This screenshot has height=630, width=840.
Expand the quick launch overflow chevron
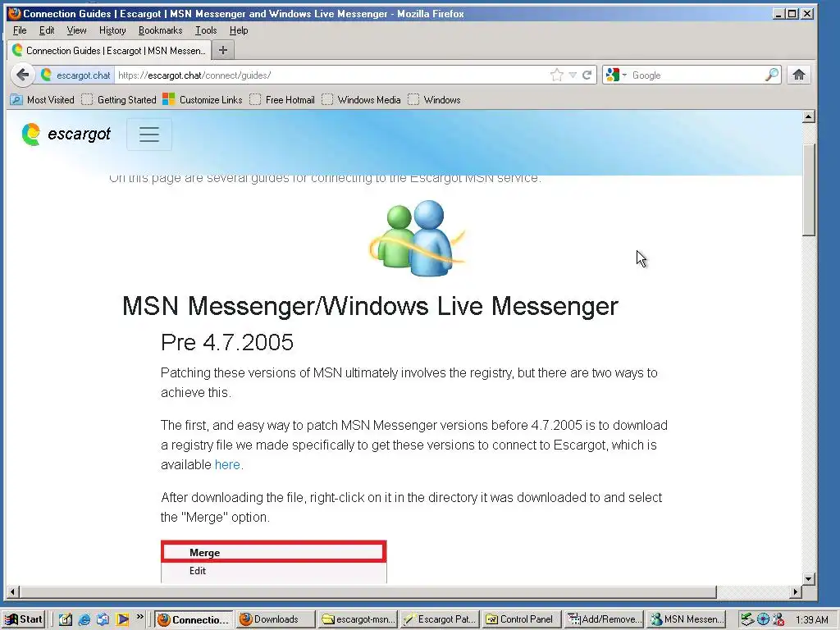pos(139,617)
